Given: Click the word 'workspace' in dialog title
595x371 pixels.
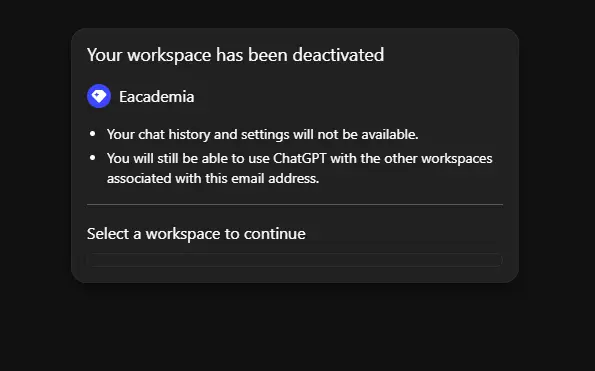Looking at the screenshot, I should (x=169, y=56).
